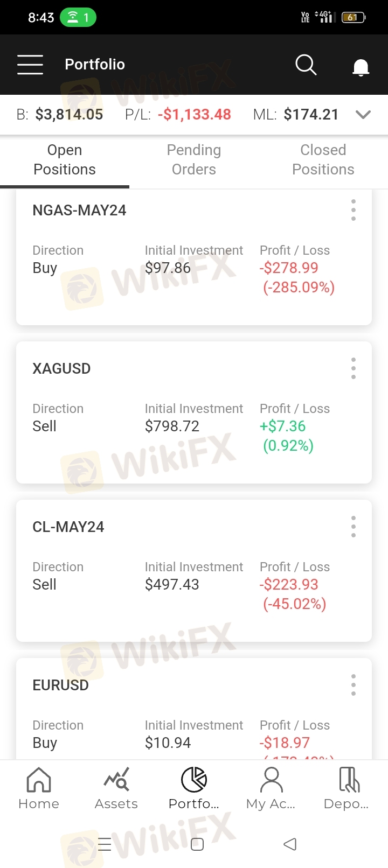Open CL-MAY24 position options menu
Image resolution: width=388 pixels, height=868 pixels.
click(354, 527)
